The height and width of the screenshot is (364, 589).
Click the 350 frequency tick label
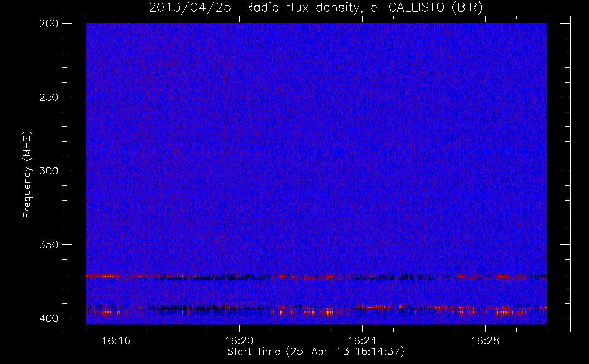pos(48,245)
